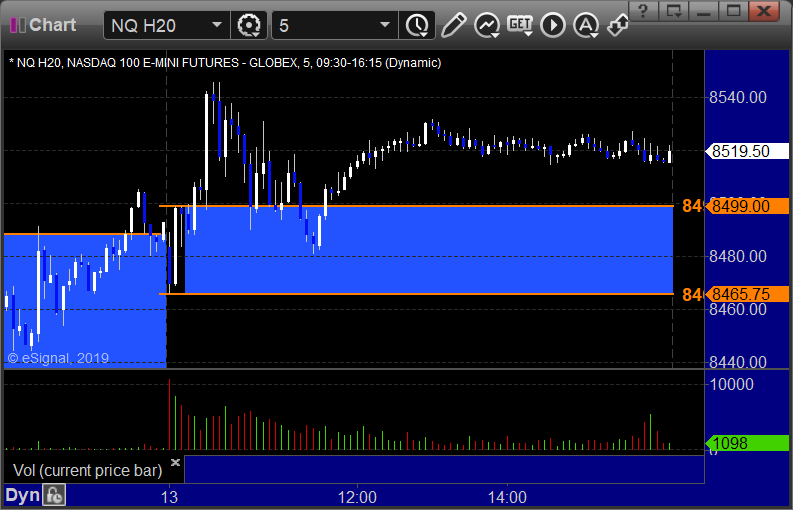Click the green 1098 volume label
Screen dimensions: 793x510
747,443
